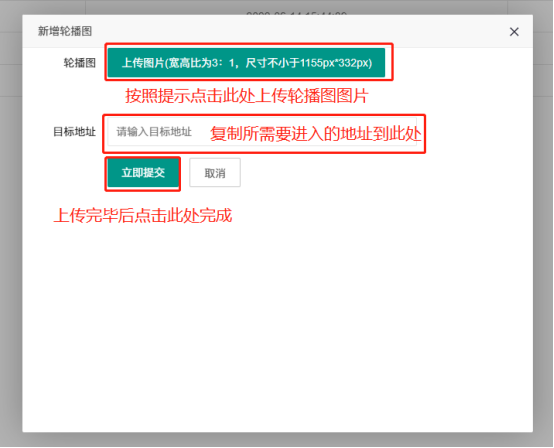Image resolution: width=554 pixels, height=448 pixels.
Task: Click the partially hidden timestamp above dialog
Action: click(x=296, y=13)
